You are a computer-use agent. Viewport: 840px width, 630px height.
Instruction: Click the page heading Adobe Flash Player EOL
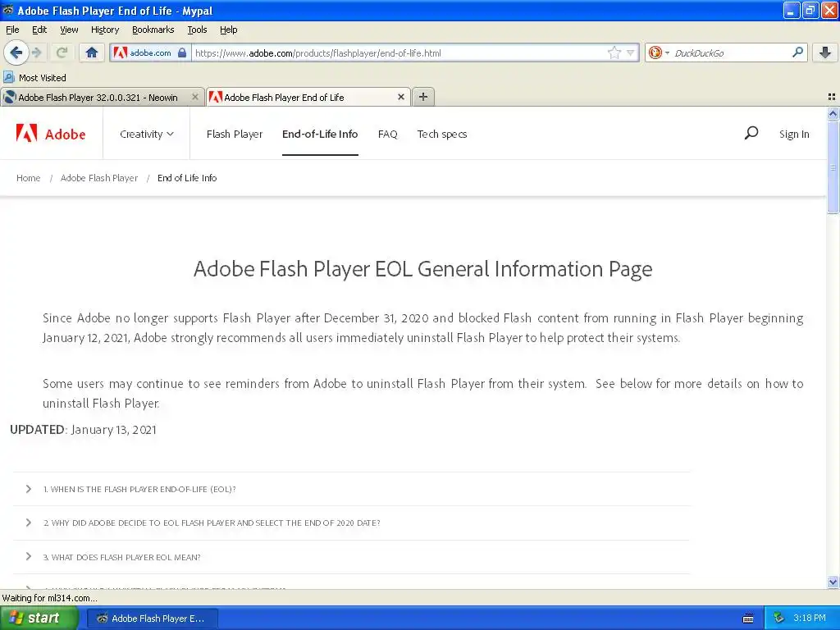click(422, 269)
